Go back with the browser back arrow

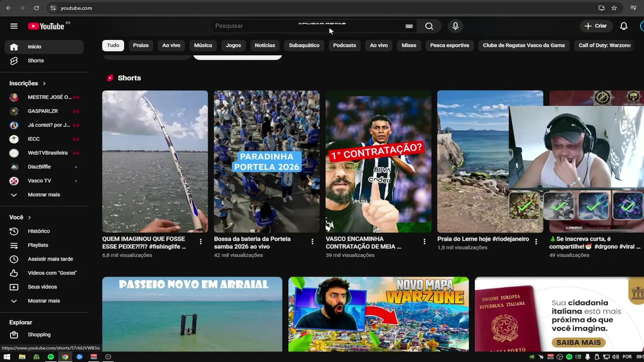point(8,8)
